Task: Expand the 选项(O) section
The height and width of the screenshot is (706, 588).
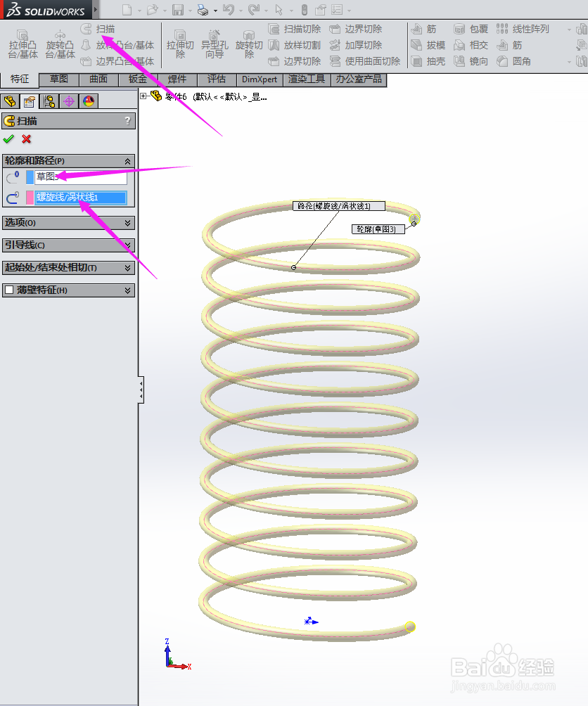Action: [x=68, y=223]
